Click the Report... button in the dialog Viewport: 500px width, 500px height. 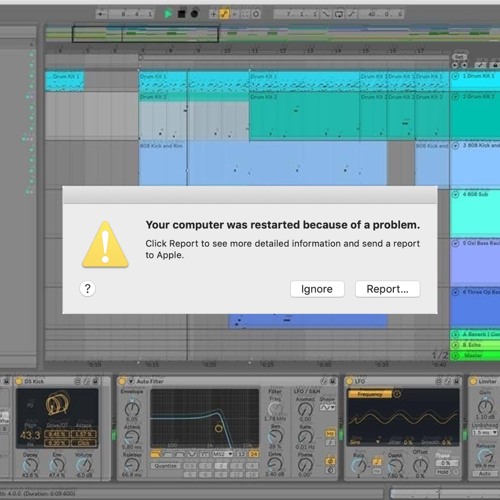click(x=387, y=289)
